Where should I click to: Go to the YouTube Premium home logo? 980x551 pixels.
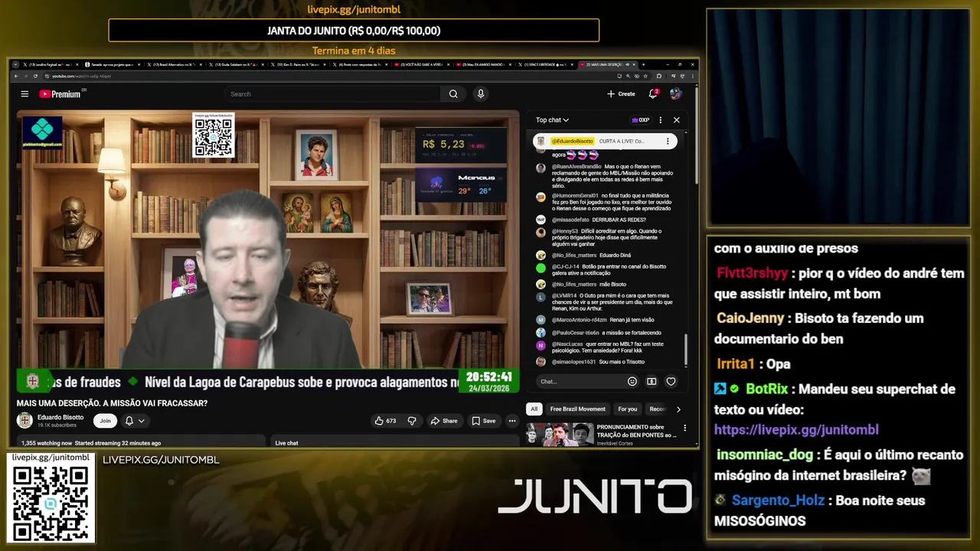(62, 94)
